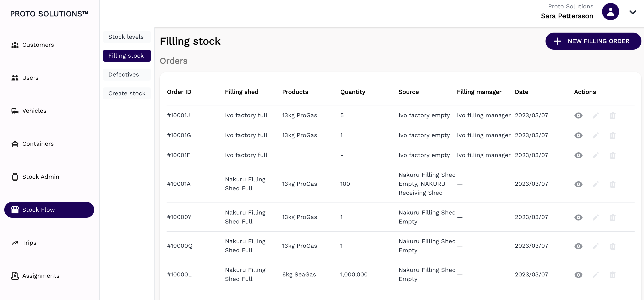
Task: View order #10001G details eye icon
Action: (578, 135)
